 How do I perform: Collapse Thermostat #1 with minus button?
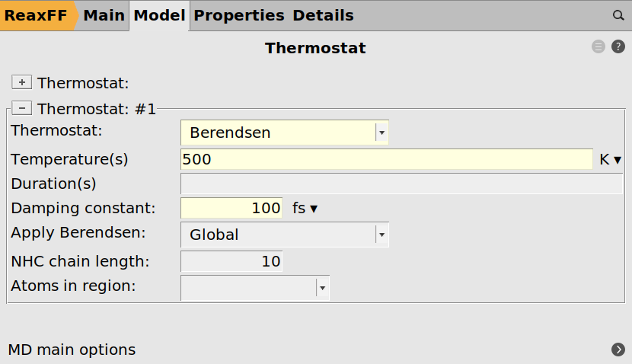tap(22, 109)
